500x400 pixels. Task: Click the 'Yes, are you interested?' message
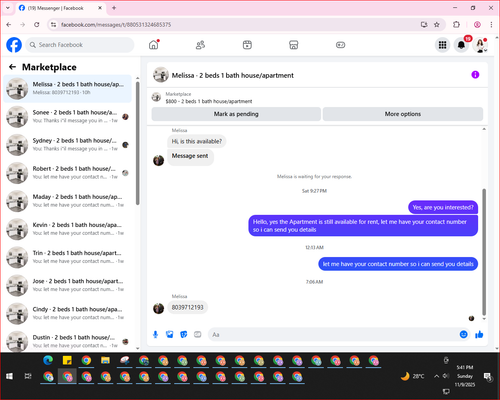point(443,207)
